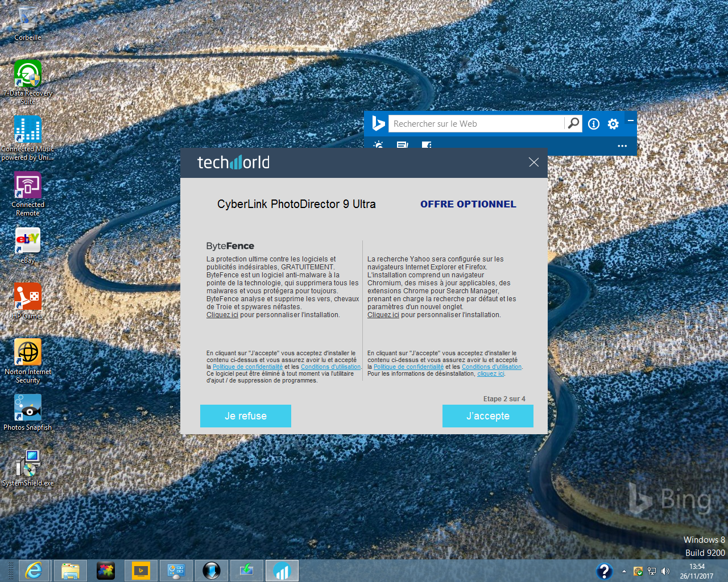Click the techworld logo in dialog header
The image size is (728, 582).
(x=233, y=163)
